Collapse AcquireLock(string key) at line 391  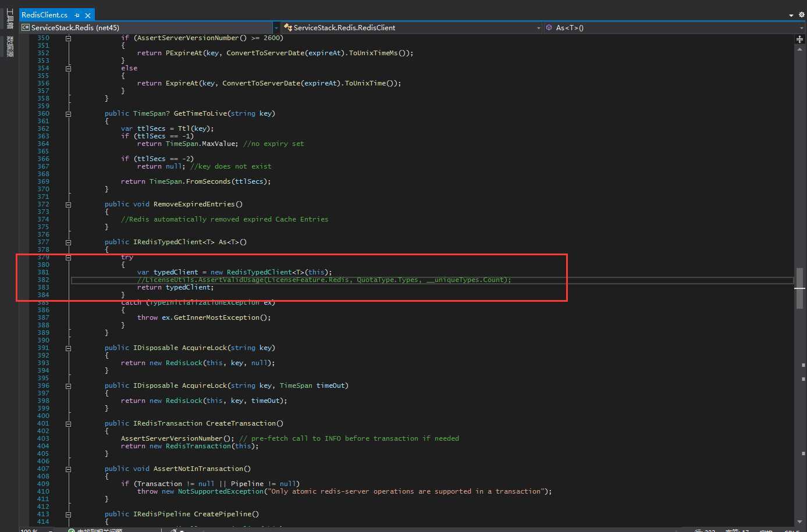(68, 348)
